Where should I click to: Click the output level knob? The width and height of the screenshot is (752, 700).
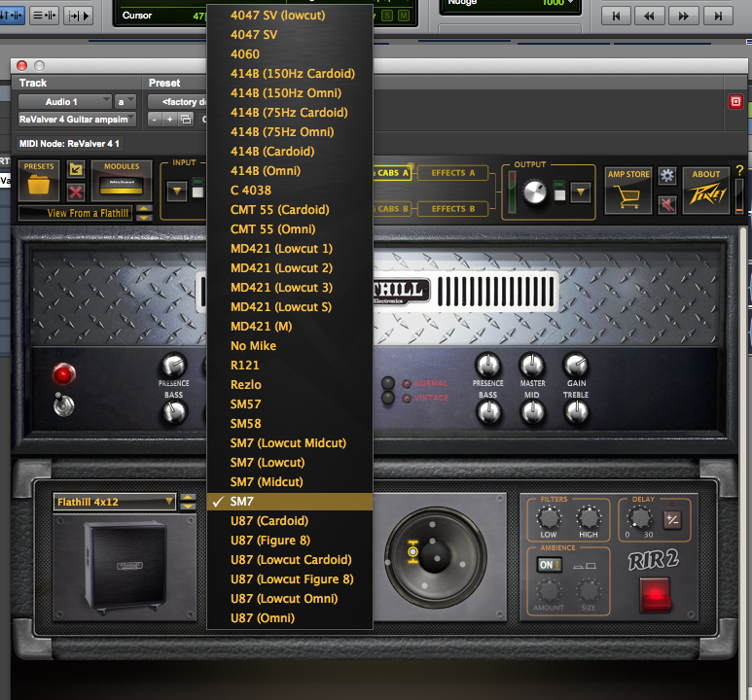coord(534,192)
